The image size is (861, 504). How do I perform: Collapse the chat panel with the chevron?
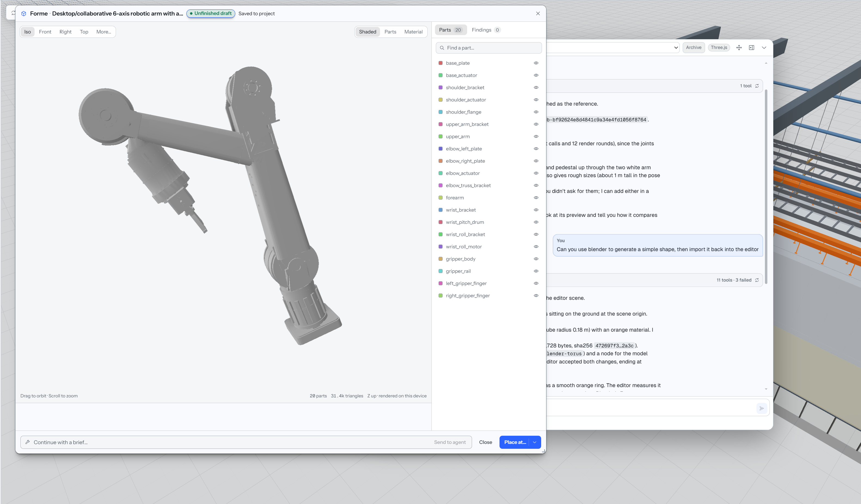tap(764, 48)
